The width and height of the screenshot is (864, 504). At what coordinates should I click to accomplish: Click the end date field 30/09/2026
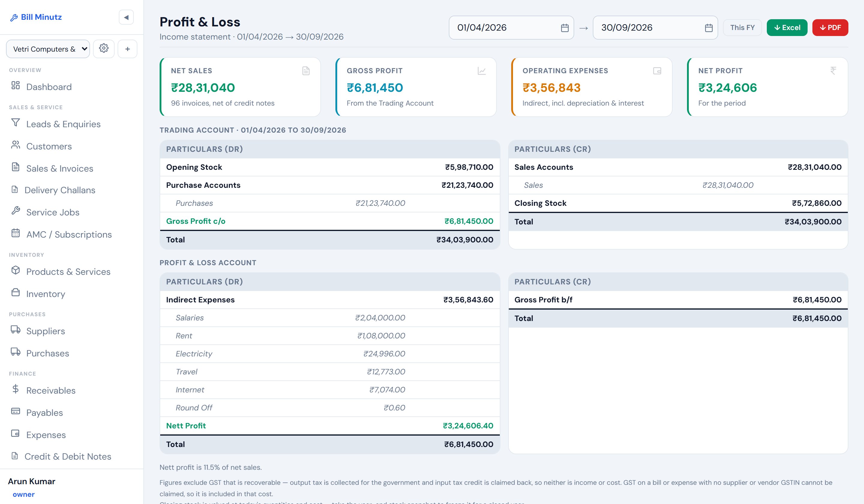(x=655, y=27)
